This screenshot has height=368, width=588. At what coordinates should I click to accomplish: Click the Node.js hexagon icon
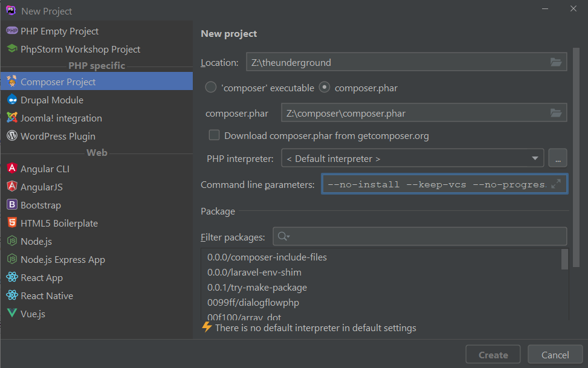12,240
